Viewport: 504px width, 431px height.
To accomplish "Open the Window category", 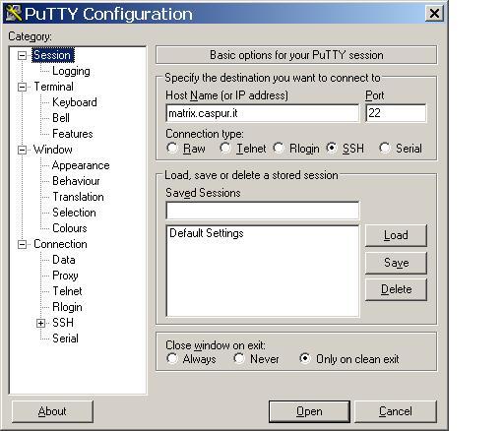I will pyautogui.click(x=53, y=150).
